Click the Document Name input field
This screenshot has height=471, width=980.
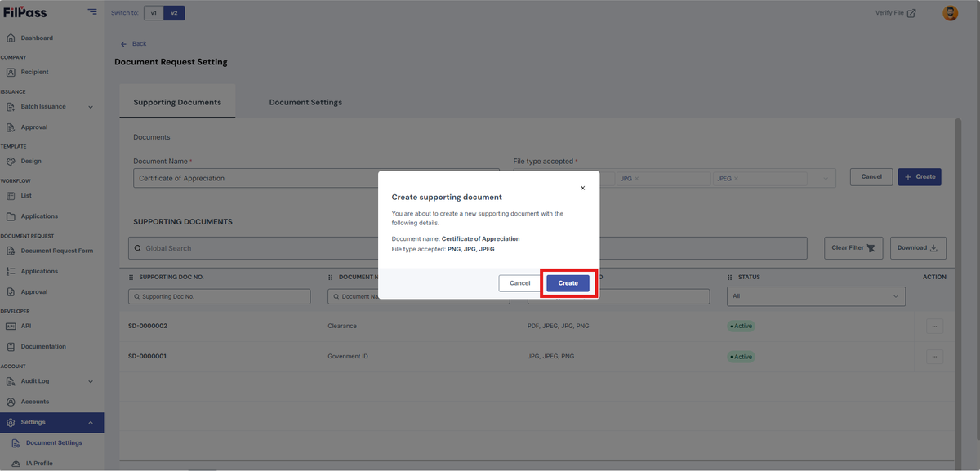[316, 178]
